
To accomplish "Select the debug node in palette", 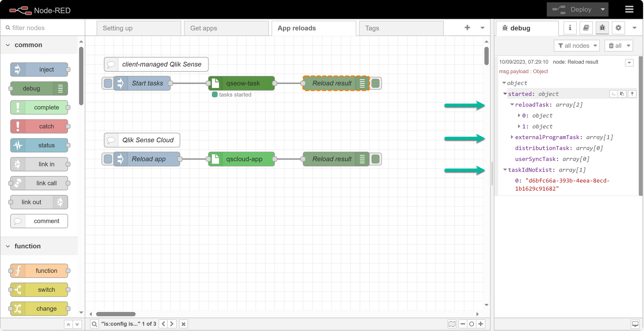I will click(x=39, y=89).
